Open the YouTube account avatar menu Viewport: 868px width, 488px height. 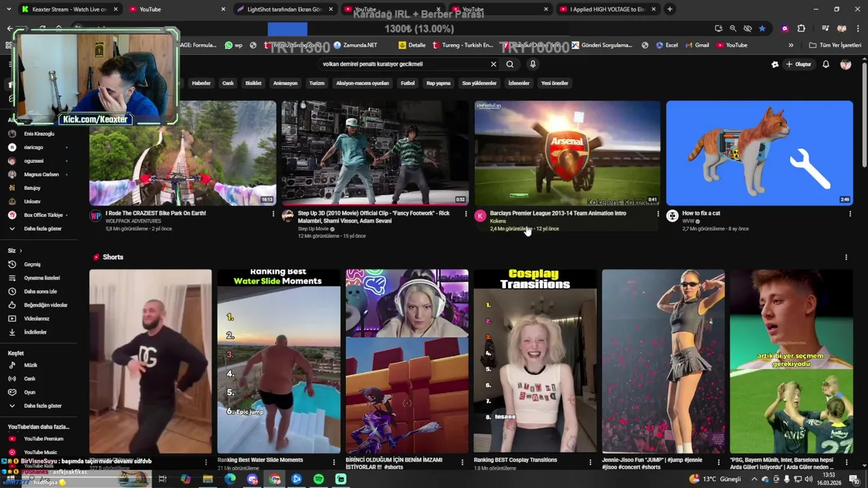click(x=846, y=64)
